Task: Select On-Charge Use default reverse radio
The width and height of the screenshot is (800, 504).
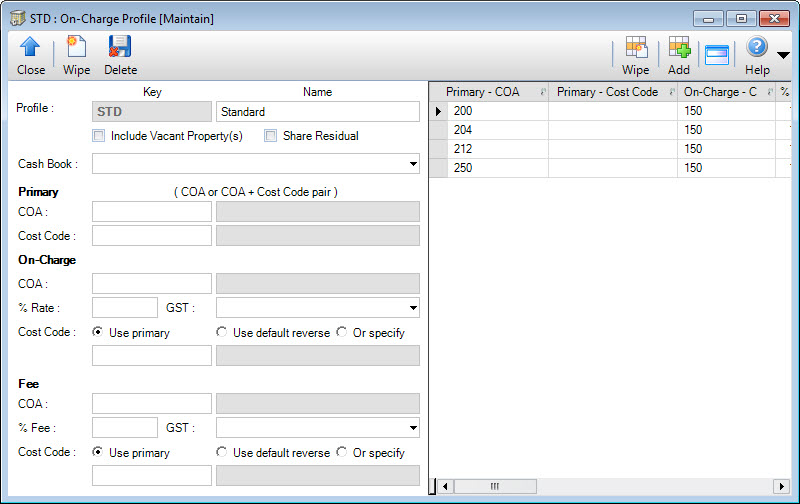Action: (221, 332)
